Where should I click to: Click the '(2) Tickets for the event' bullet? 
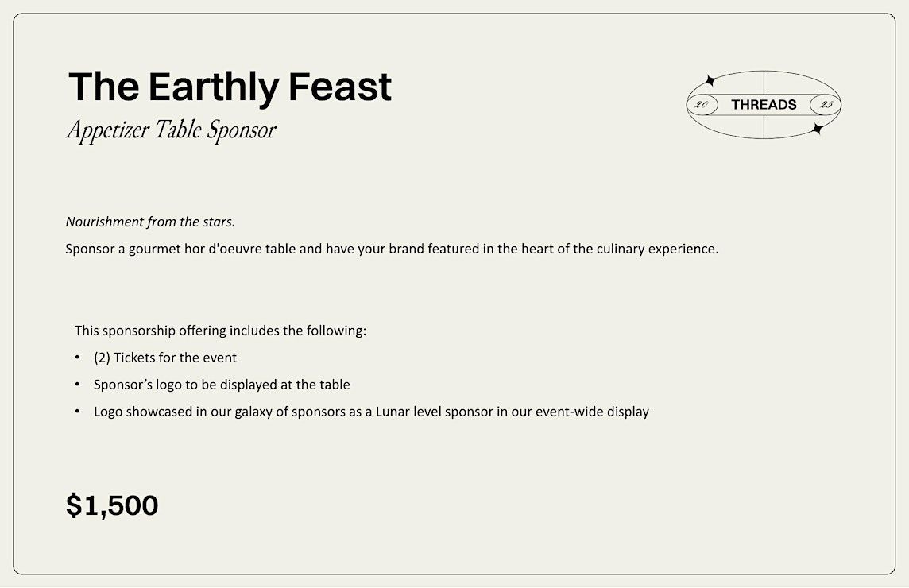click(165, 358)
